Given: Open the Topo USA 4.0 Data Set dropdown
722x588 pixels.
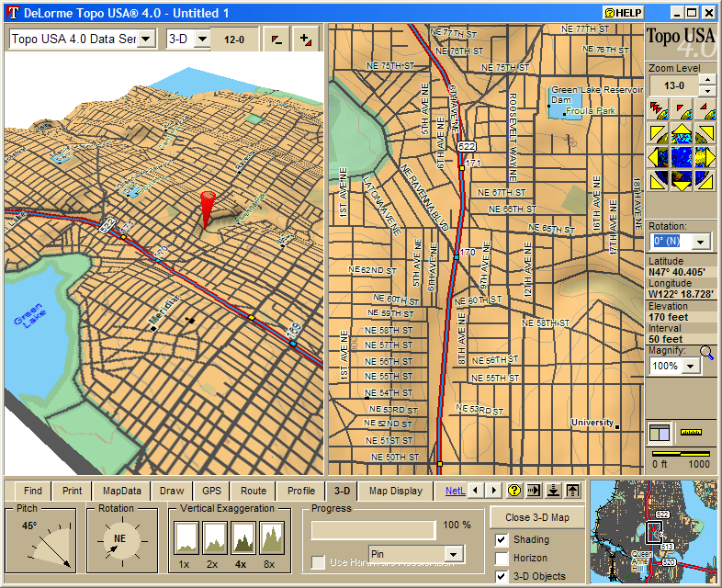Looking at the screenshot, I should [x=146, y=40].
